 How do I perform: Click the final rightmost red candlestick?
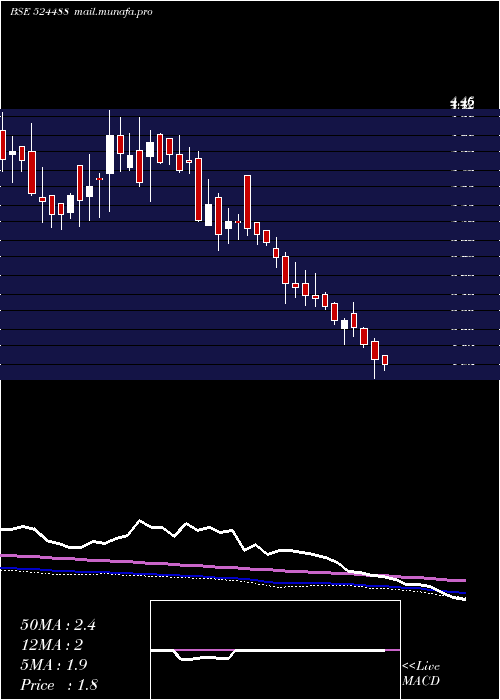pos(385,360)
